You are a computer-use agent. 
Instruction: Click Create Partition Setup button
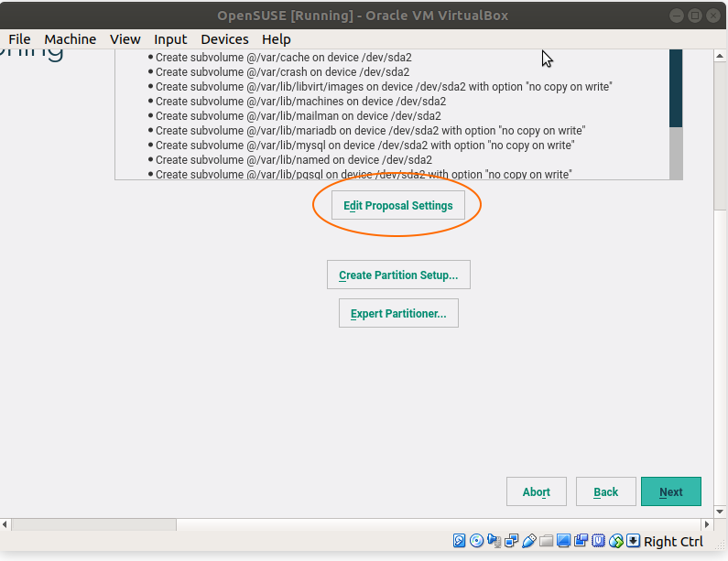(x=398, y=275)
